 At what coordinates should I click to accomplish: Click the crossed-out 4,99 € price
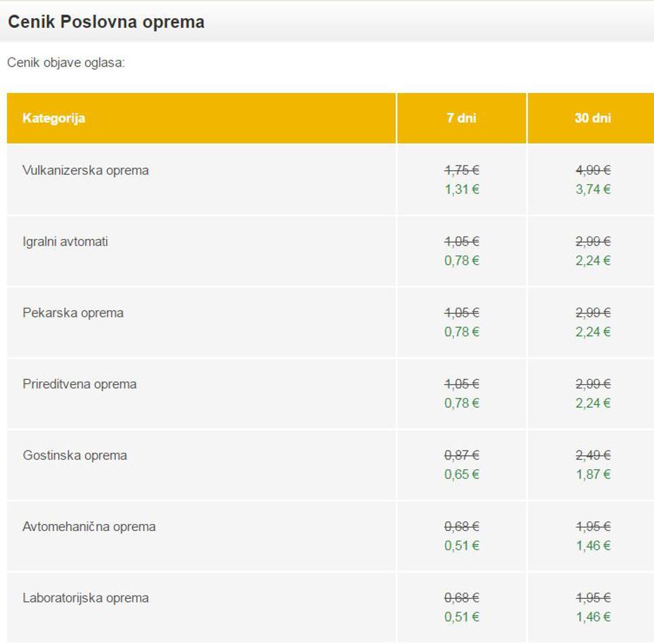592,170
